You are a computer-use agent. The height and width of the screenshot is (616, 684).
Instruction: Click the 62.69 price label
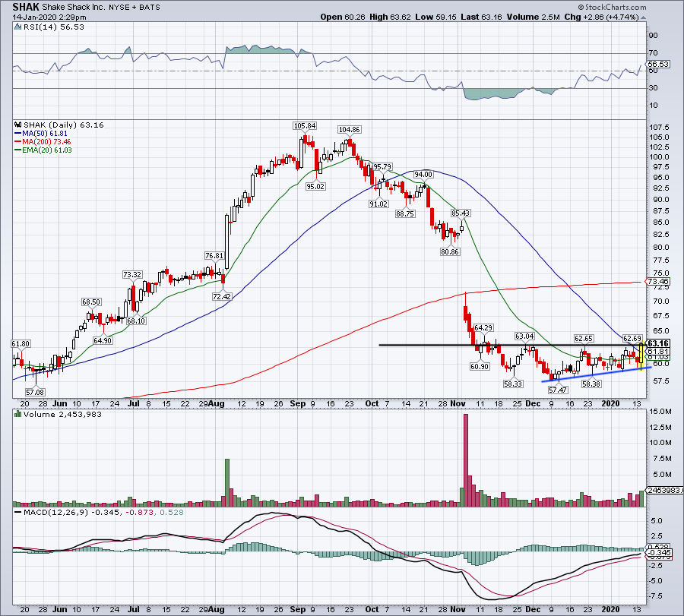[632, 338]
